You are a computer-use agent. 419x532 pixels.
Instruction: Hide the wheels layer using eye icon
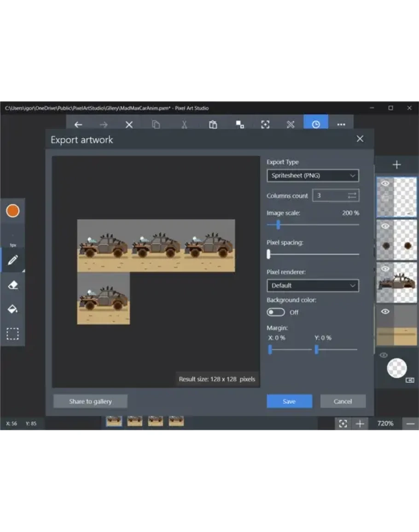(x=385, y=226)
